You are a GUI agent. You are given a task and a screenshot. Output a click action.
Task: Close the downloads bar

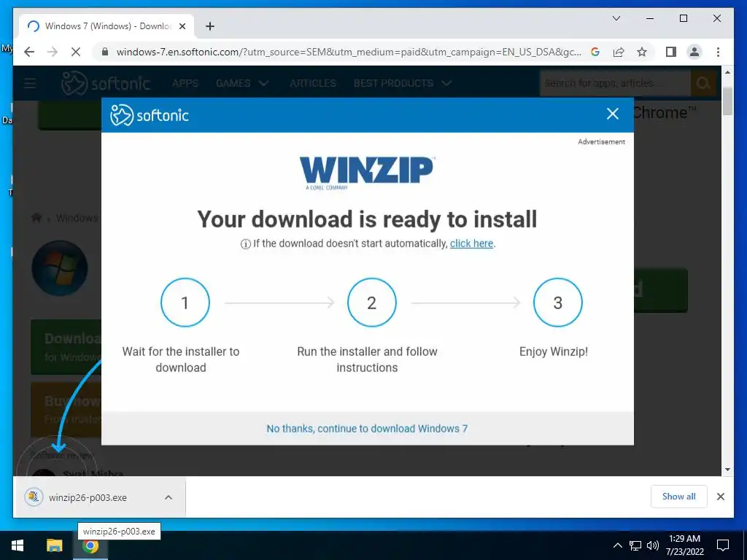721,497
